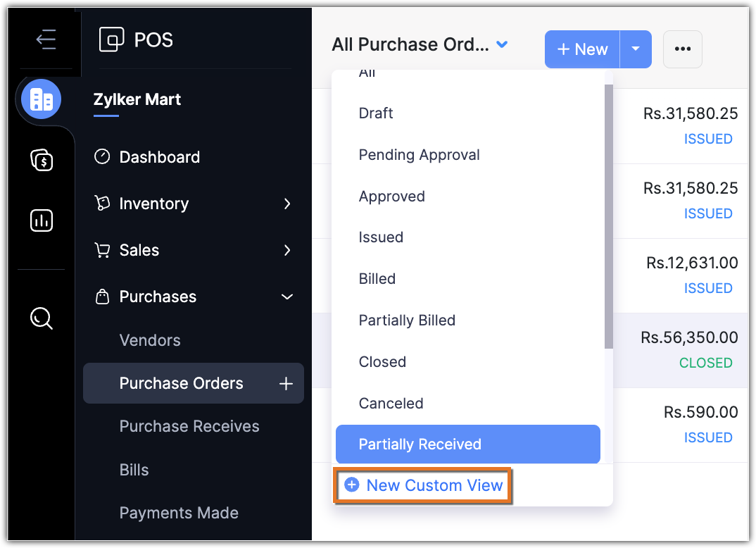Screen dimensions: 756x548
Task: Pick the Closed filter option
Action: [x=382, y=362]
